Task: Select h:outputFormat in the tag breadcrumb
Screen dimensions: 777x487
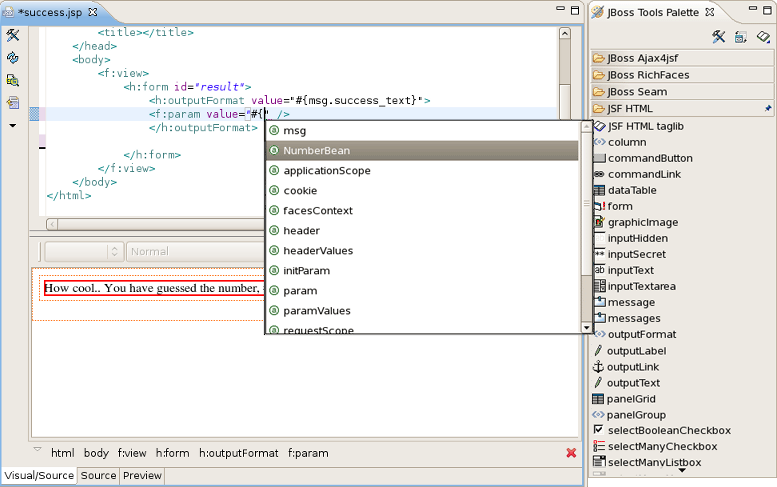Action: pyautogui.click(x=238, y=453)
